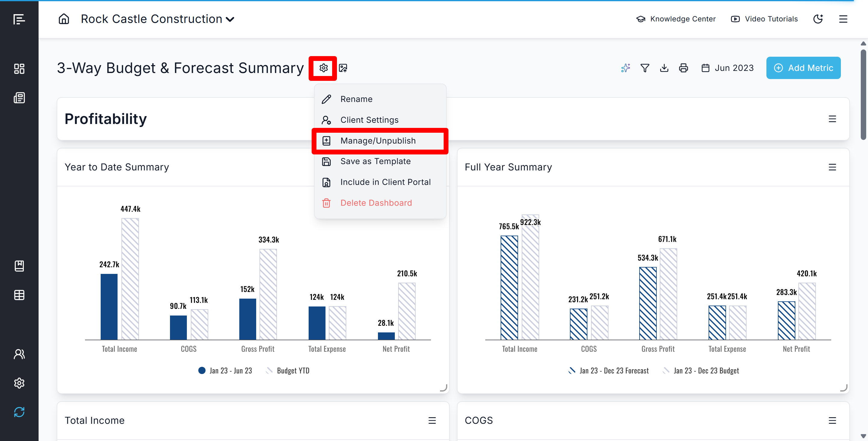Screen dimensions: 868x441
Task: Click the print icon
Action: coord(683,68)
